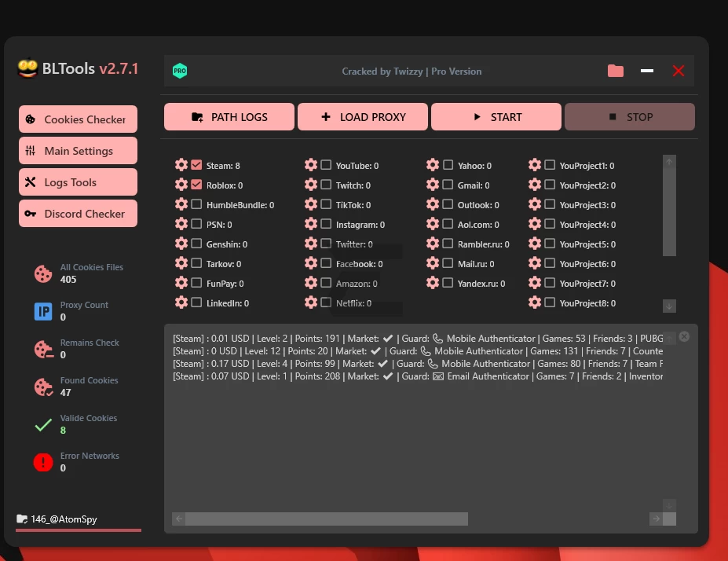Open the Facebook settings gear
Screen dimensions: 728x561
click(x=311, y=263)
